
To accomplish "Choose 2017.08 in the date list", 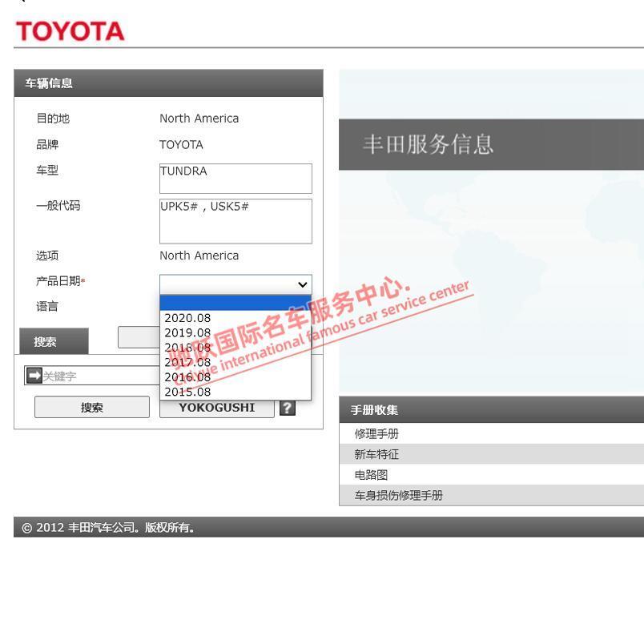I will click(235, 362).
